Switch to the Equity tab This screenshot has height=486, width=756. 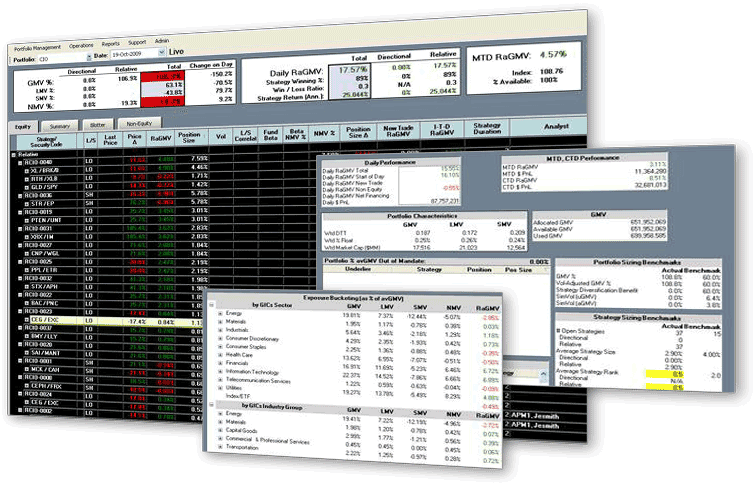[23, 127]
